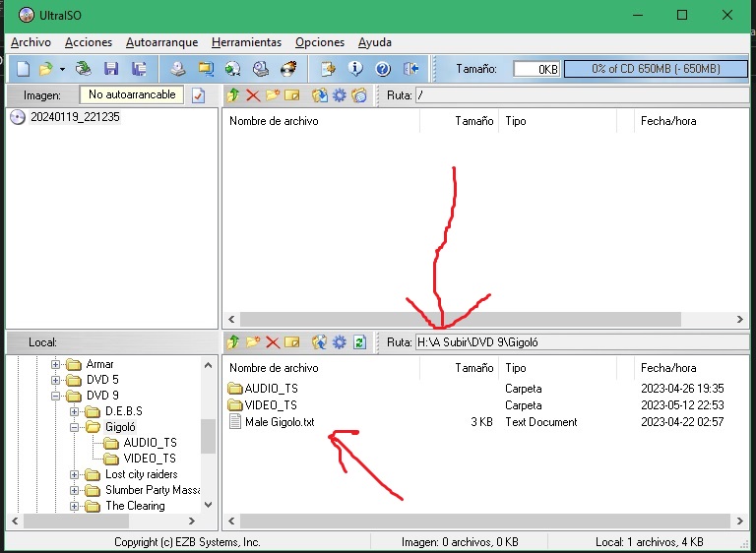Click the Extract icon in image pane toolbar

tap(320, 95)
